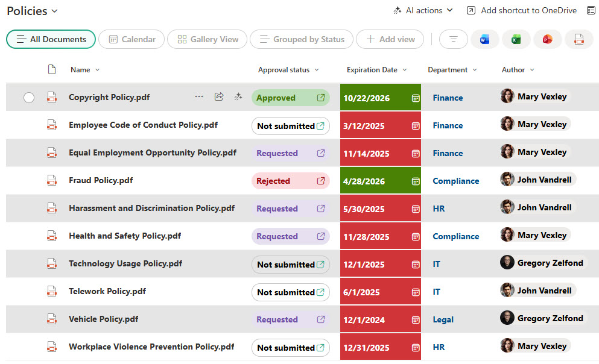599x364 pixels.
Task: Select the checkbox for Copyright Policy.pdf
Action: pos(28,97)
